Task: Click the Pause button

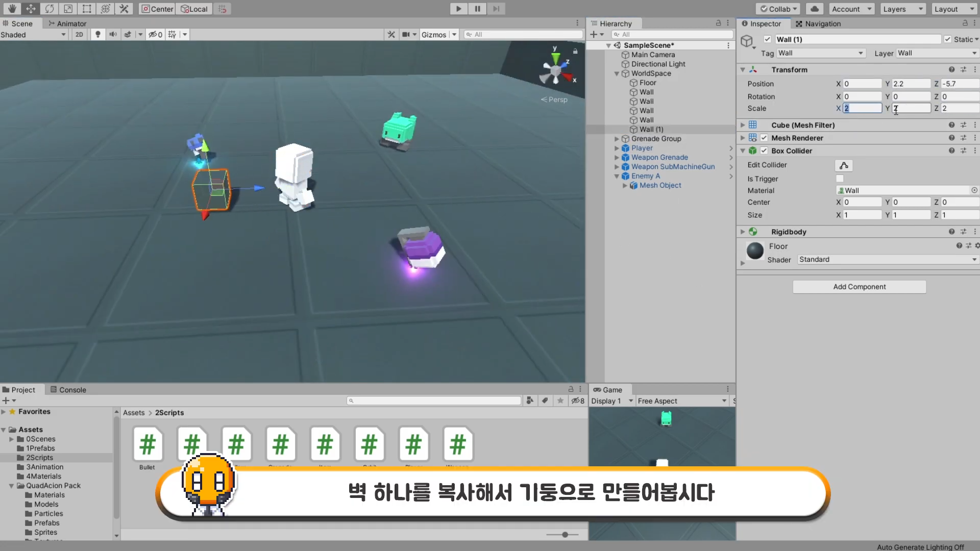Action: point(477,9)
